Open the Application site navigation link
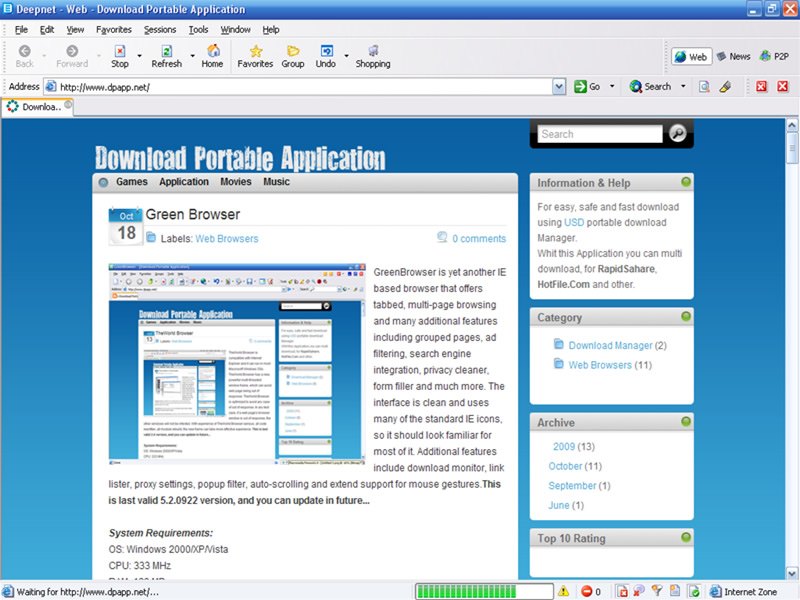 point(184,182)
